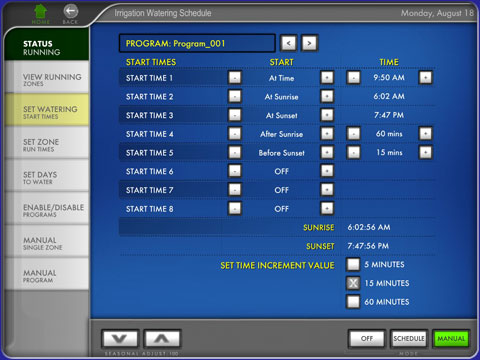Click minus for Start Time 1 mode
This screenshot has width=480, height=360.
click(x=235, y=78)
